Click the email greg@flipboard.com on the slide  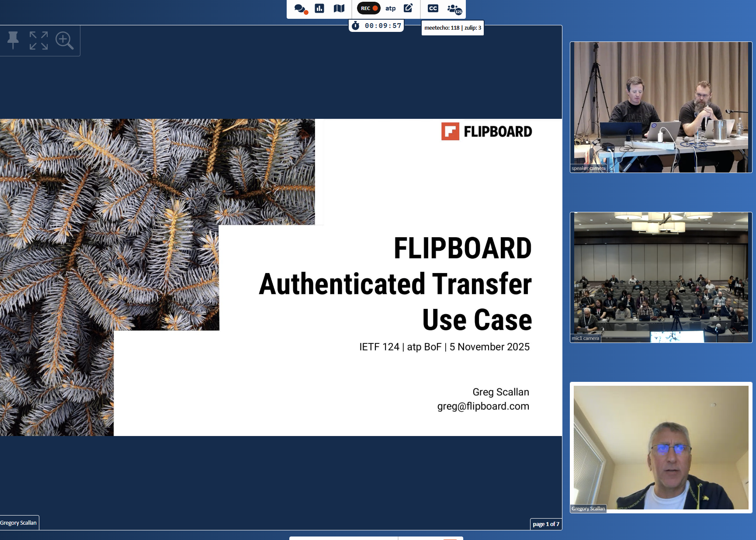coord(483,406)
